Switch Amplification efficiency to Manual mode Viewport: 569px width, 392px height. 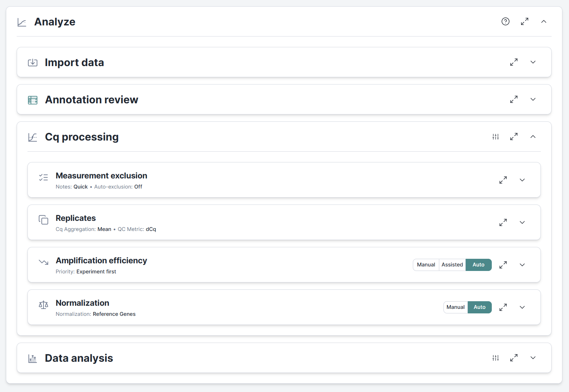[426, 265]
